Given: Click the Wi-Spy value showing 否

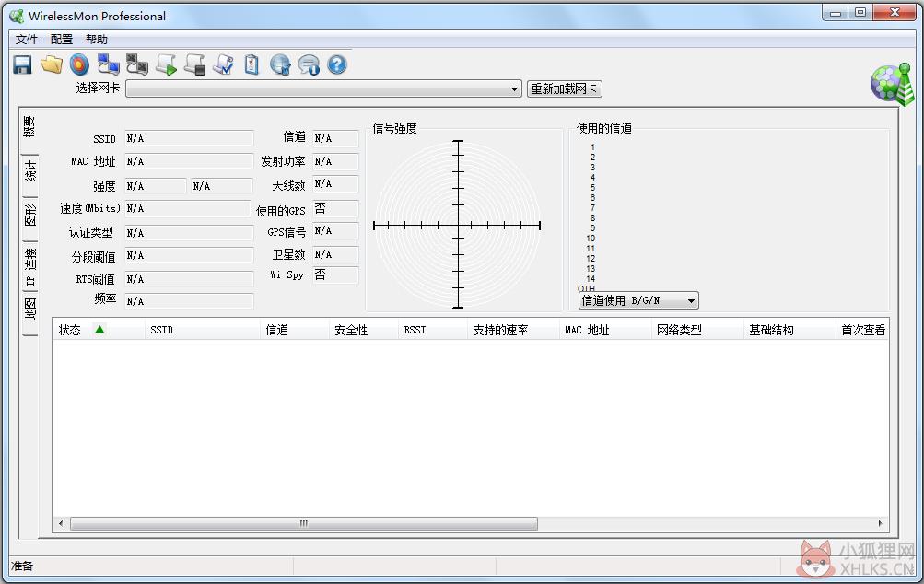Looking at the screenshot, I should click(335, 275).
